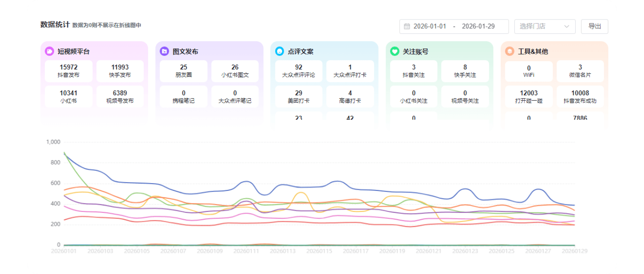The height and width of the screenshot is (274, 644).
Task: Select the 微信名片 stat card
Action: click(x=580, y=71)
